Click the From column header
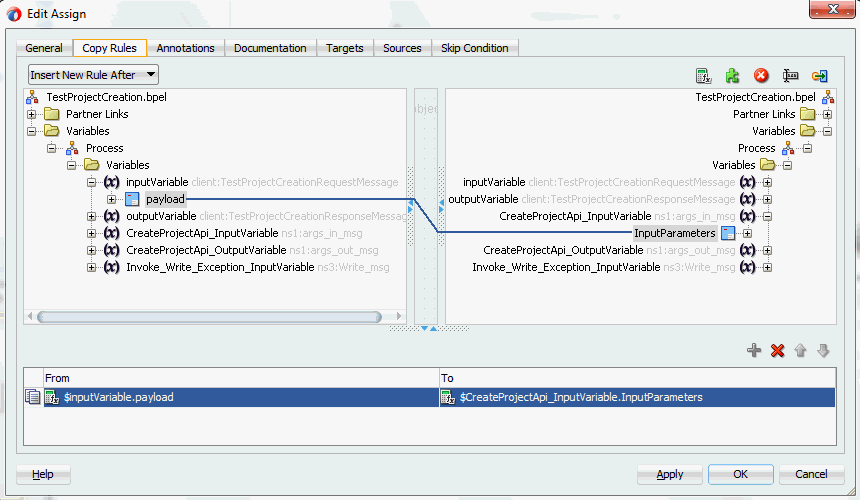 pyautogui.click(x=241, y=378)
